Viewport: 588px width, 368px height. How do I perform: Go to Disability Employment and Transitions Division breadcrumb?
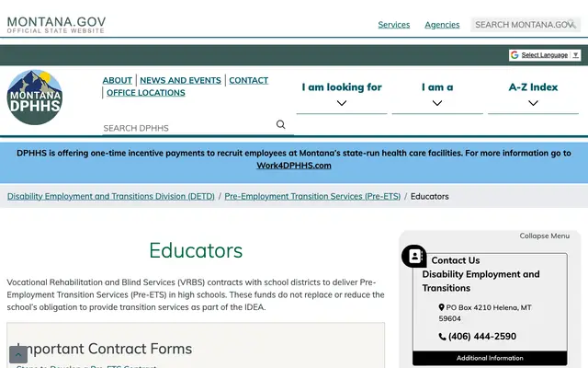coord(111,196)
